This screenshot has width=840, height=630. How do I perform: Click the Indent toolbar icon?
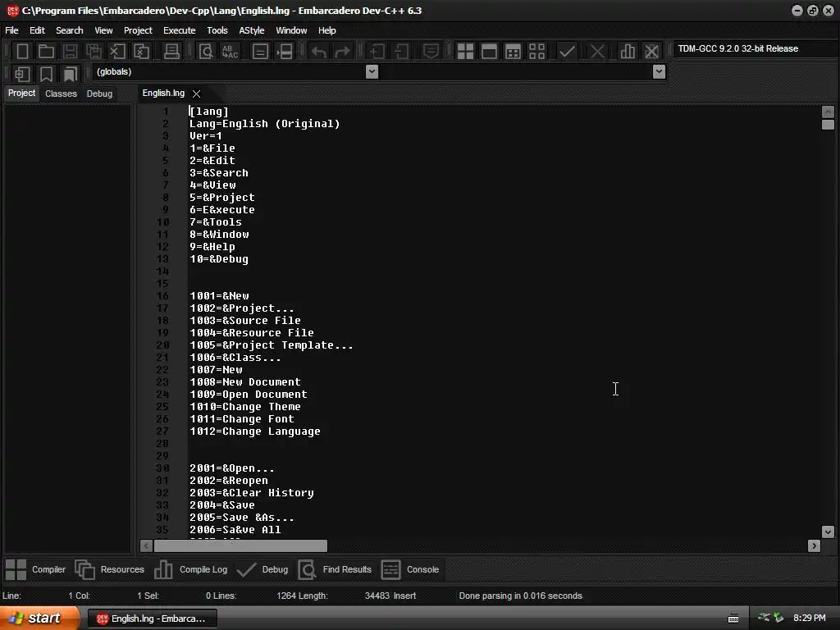377,52
